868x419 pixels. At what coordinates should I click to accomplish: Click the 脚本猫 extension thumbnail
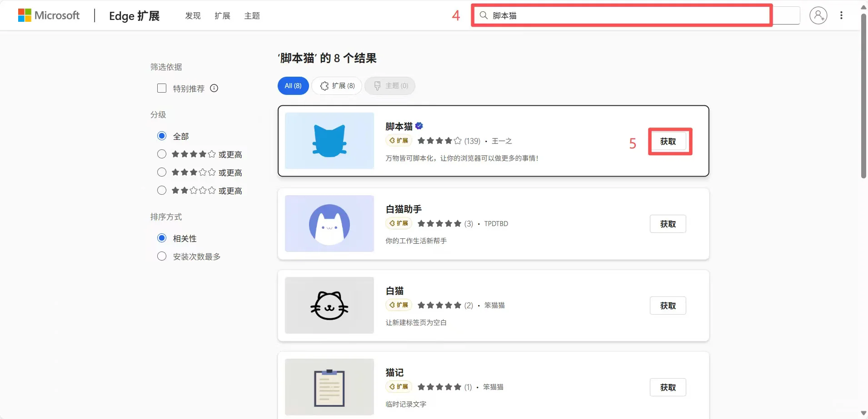point(329,141)
